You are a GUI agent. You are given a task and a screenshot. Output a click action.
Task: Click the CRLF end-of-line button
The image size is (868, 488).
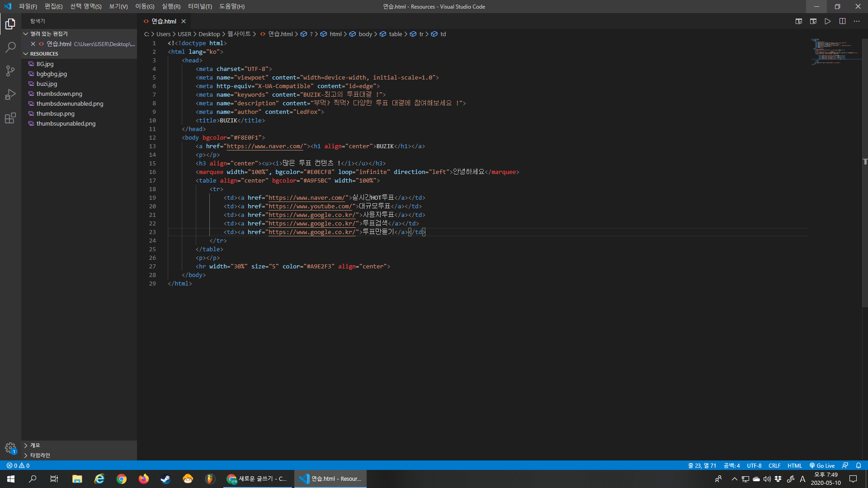(x=774, y=465)
